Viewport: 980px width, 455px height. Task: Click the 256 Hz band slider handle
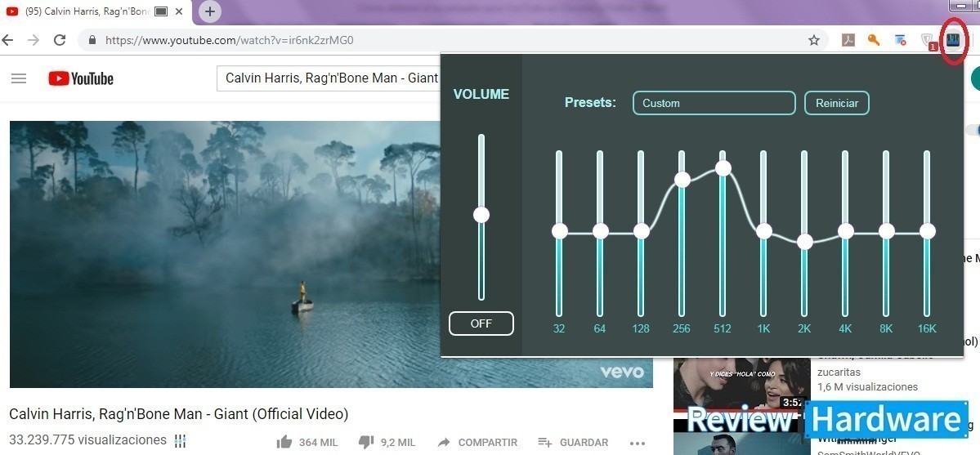[x=682, y=180]
